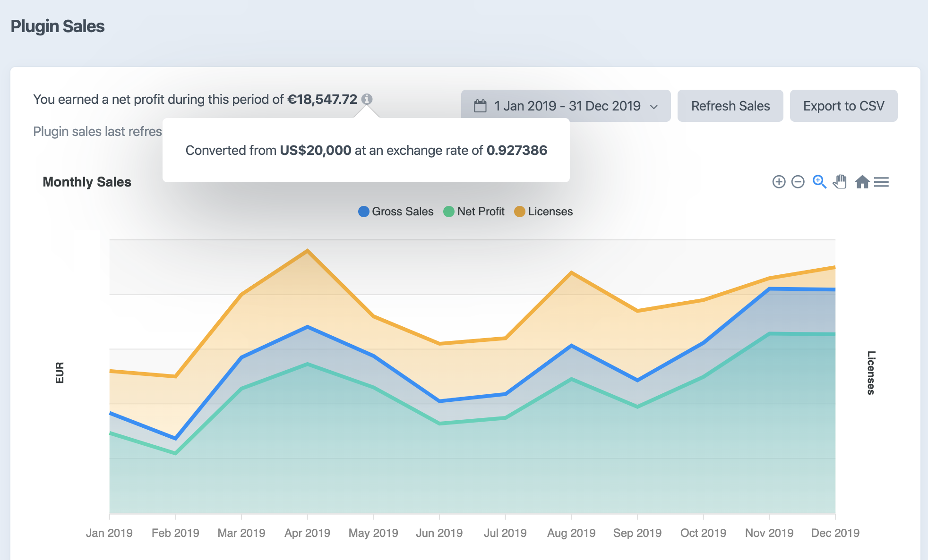Click the date range chevron arrow

[x=654, y=107]
